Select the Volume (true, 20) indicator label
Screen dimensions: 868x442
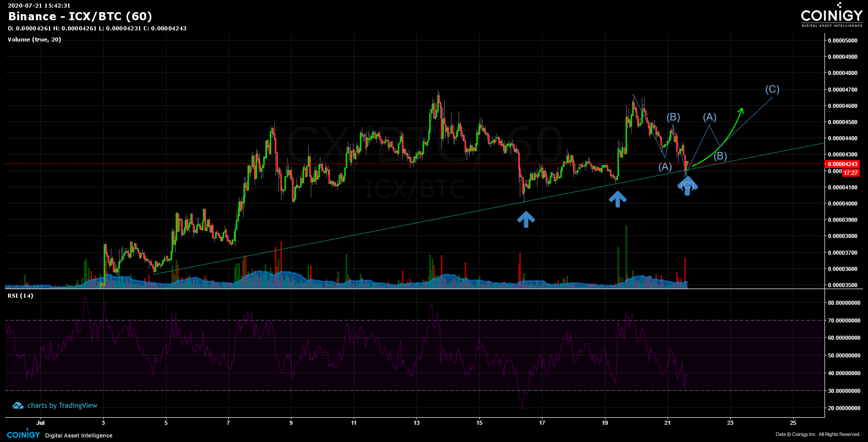click(34, 39)
